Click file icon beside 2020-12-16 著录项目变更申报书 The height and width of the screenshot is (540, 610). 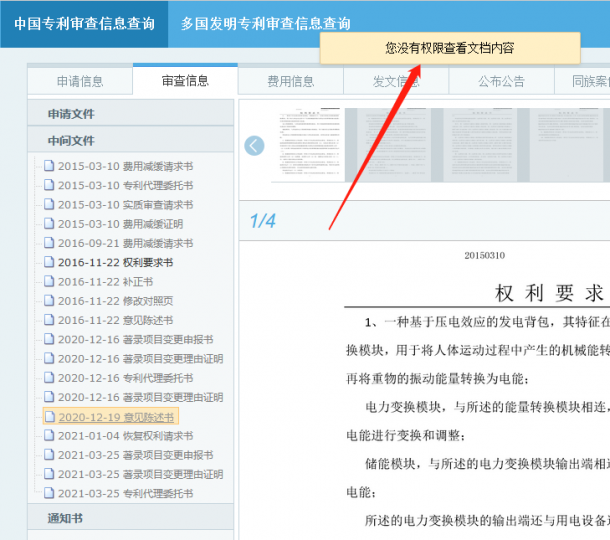[x=49, y=339]
